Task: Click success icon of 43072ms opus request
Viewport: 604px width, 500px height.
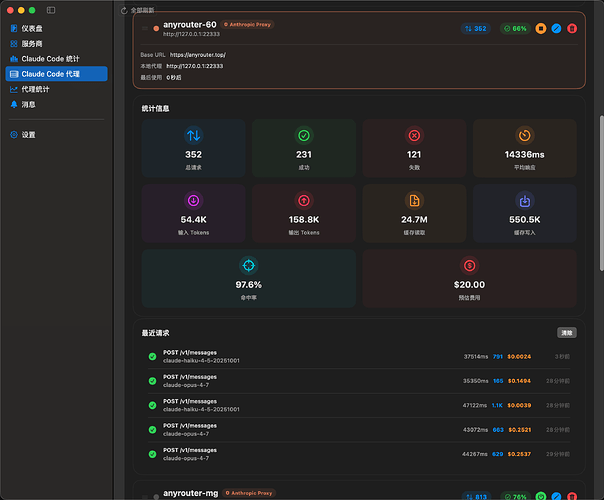Action: (x=153, y=430)
